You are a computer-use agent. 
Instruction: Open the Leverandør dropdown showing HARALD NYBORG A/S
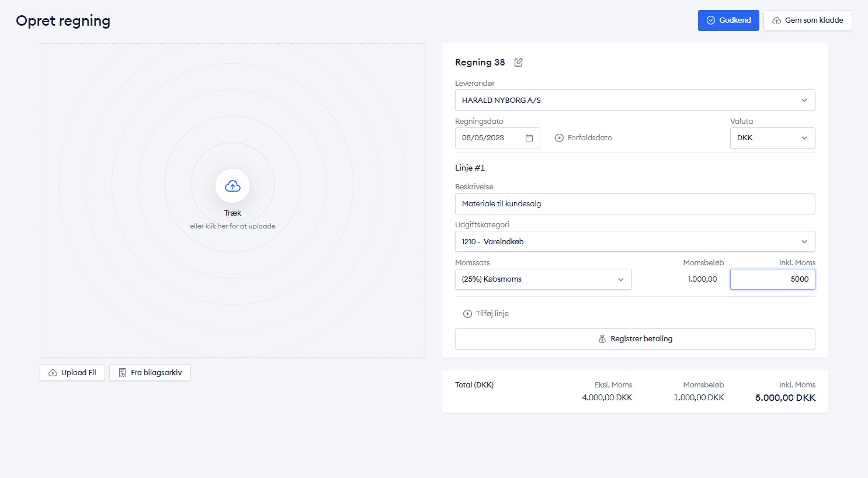point(635,100)
